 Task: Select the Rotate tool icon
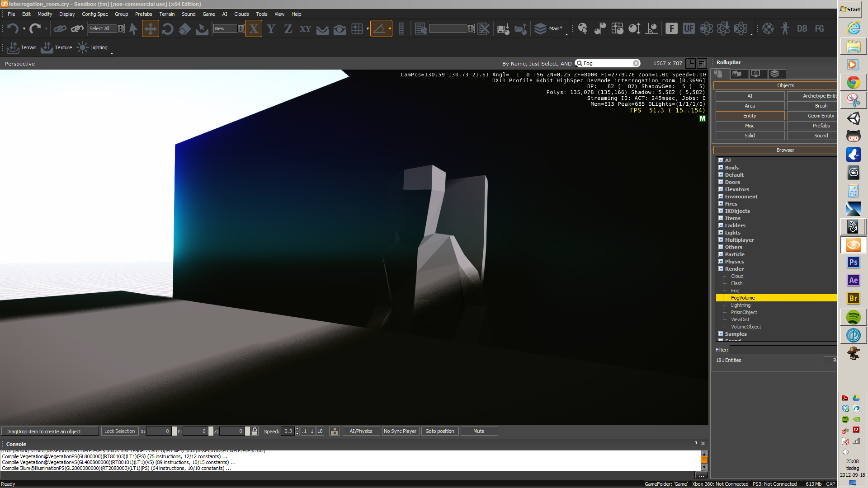(167, 29)
